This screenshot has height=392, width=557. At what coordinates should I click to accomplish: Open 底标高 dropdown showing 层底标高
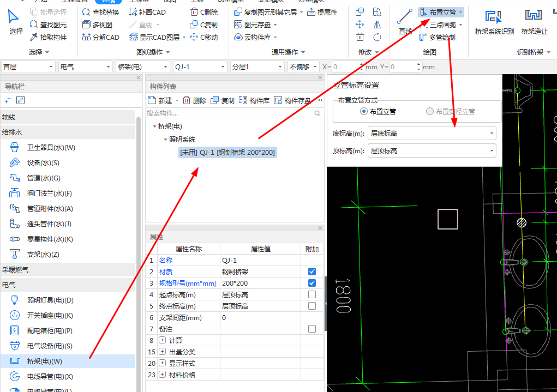click(x=432, y=134)
